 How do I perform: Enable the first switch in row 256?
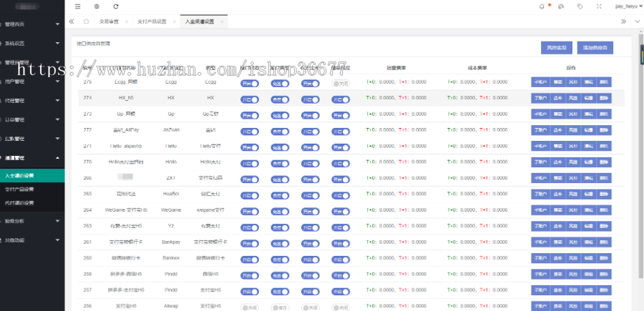coord(250,306)
